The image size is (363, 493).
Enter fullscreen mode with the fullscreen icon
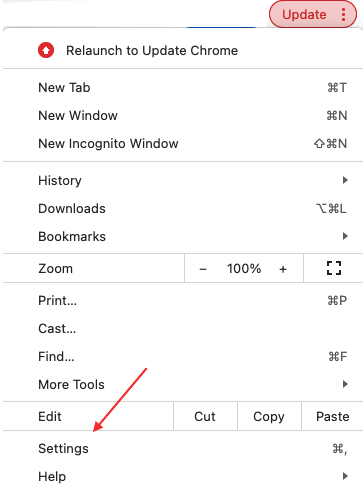coord(334,268)
